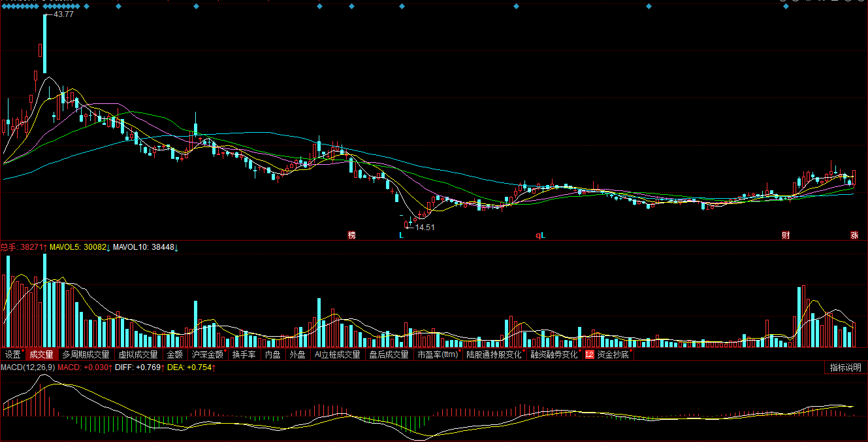This screenshot has width=868, height=442.
Task: Switch to the 内盘 tab
Action: (272, 354)
